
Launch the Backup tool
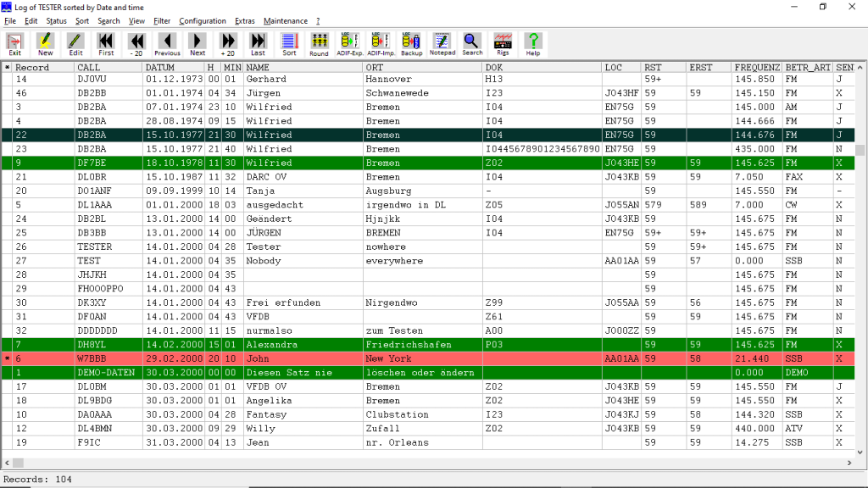tap(411, 44)
